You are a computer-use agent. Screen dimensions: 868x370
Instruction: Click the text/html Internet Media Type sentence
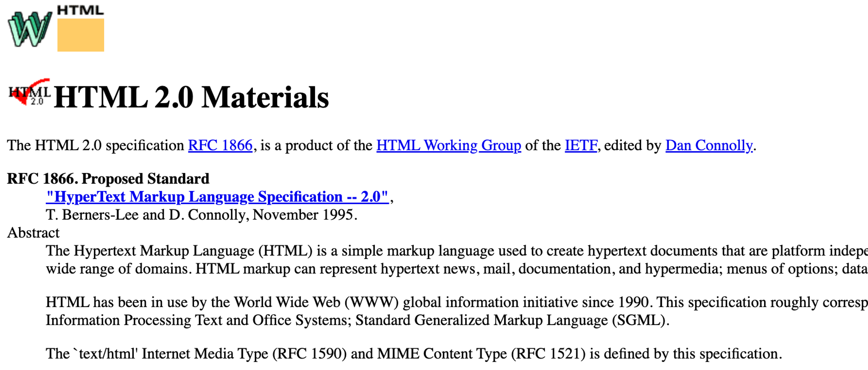point(413,354)
